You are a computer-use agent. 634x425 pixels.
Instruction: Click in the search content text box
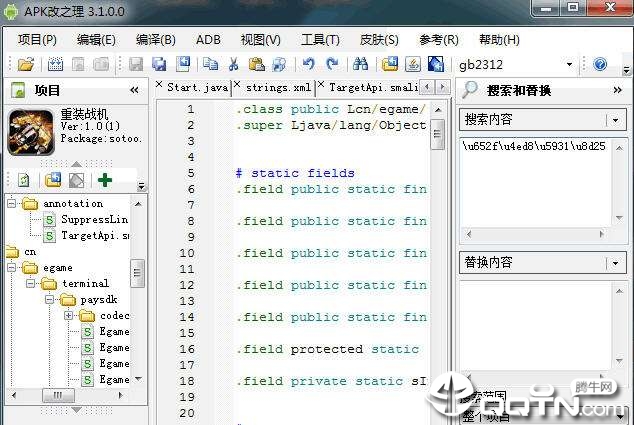tap(535, 184)
